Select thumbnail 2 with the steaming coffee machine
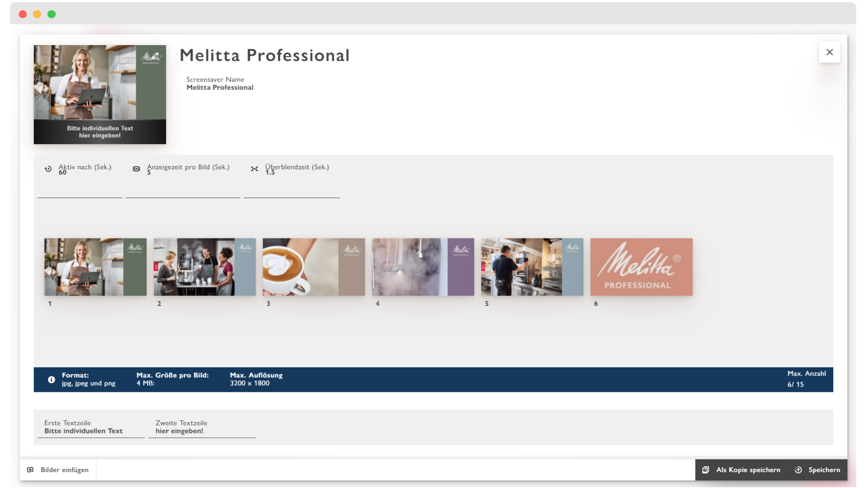Image resolution: width=868 pixels, height=488 pixels. point(204,267)
